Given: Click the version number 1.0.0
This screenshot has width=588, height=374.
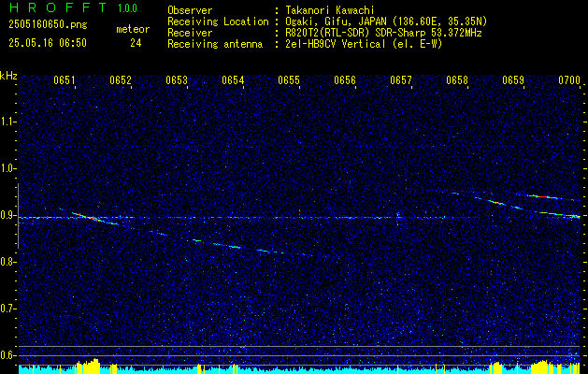Looking at the screenshot, I should 127,8.
